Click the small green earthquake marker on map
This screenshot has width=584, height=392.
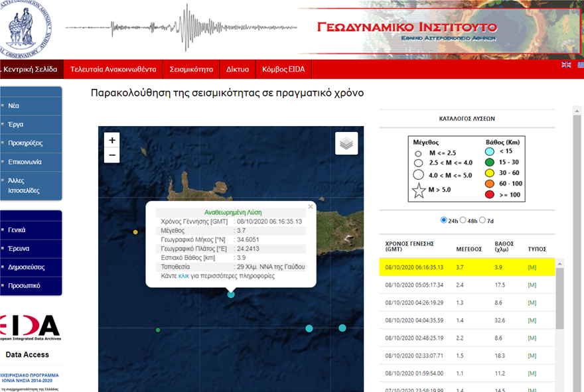(x=158, y=330)
